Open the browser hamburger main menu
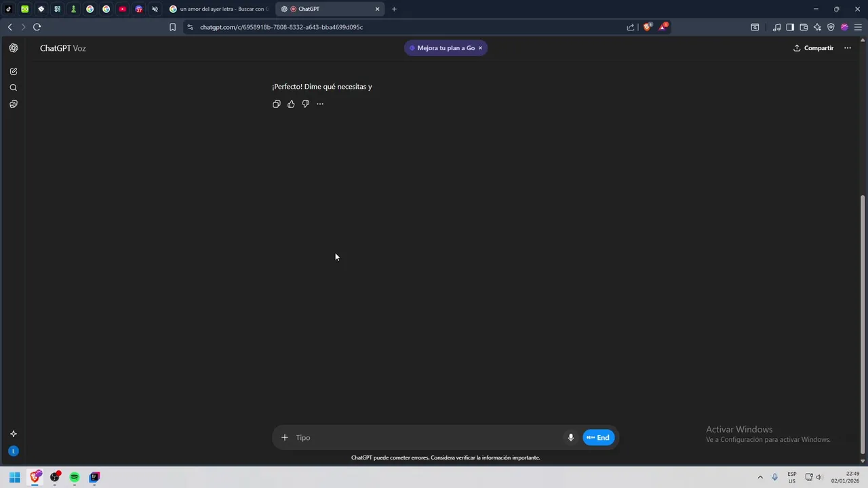 point(858,27)
